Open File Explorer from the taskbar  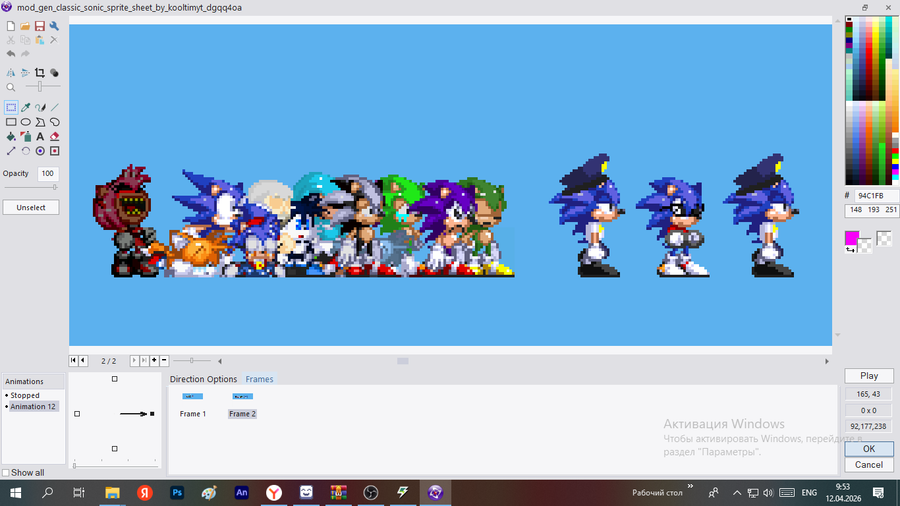112,492
